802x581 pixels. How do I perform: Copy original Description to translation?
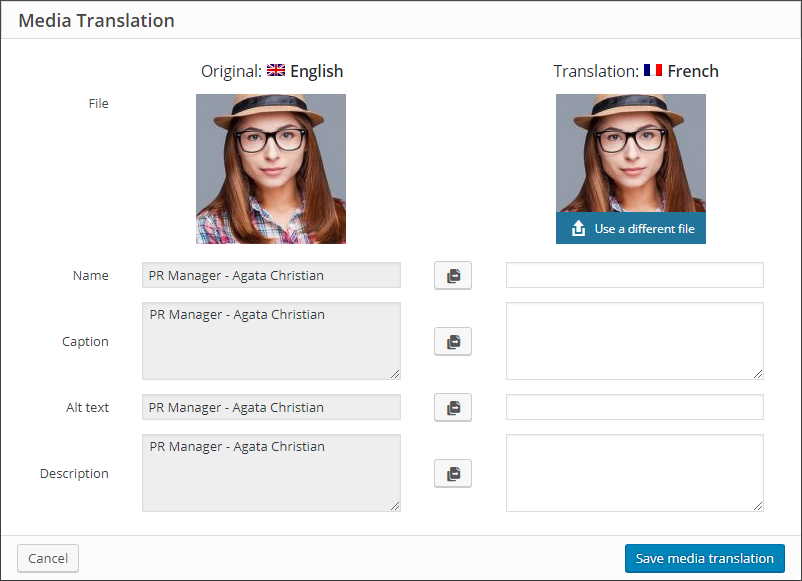point(453,474)
